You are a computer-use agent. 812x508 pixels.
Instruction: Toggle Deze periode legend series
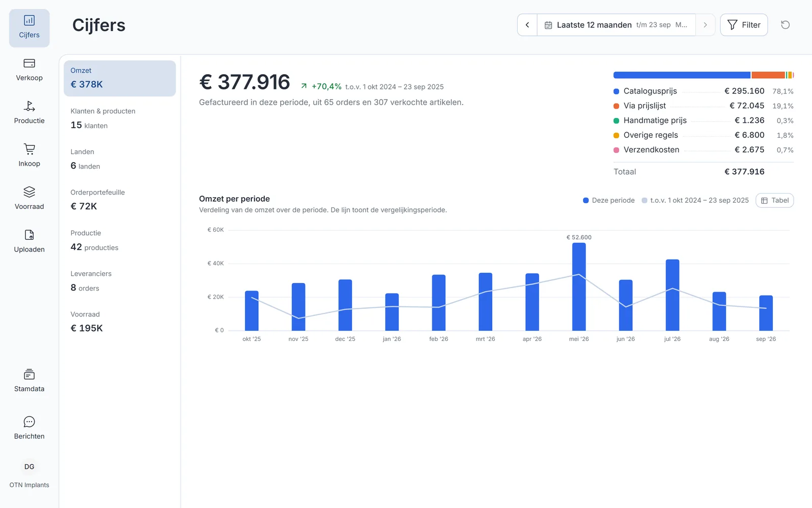pos(609,201)
